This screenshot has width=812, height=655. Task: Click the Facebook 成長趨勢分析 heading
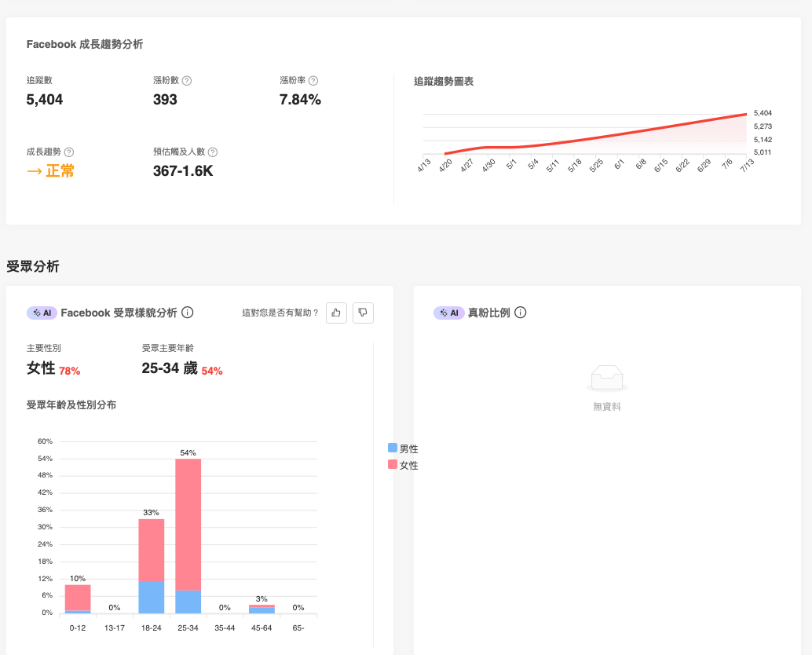(85, 45)
